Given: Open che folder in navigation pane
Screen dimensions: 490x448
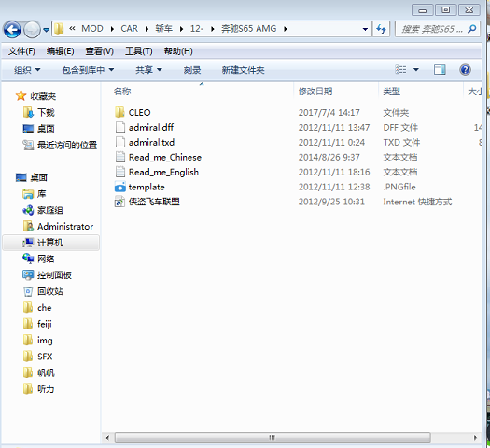Looking at the screenshot, I should (45, 308).
